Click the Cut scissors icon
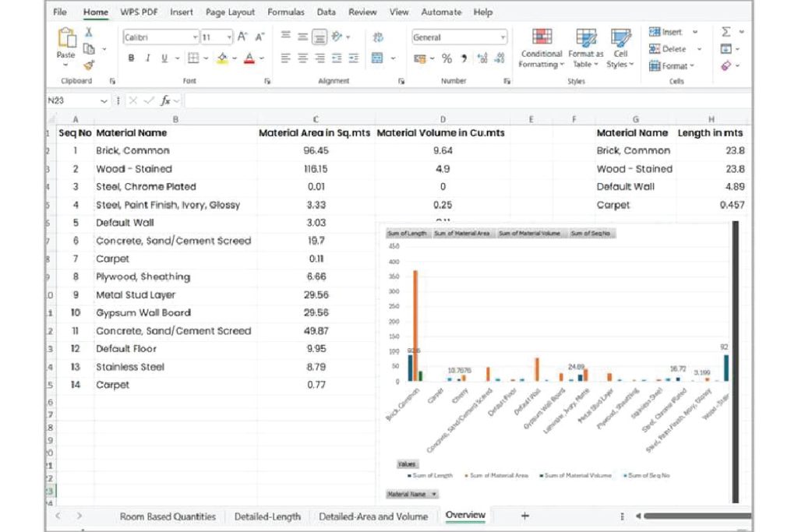 click(x=89, y=32)
